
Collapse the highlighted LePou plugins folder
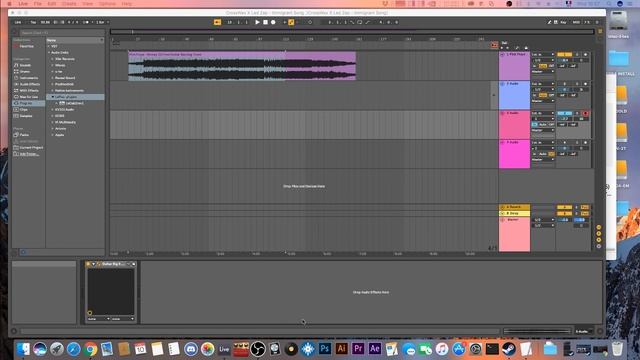click(53, 97)
